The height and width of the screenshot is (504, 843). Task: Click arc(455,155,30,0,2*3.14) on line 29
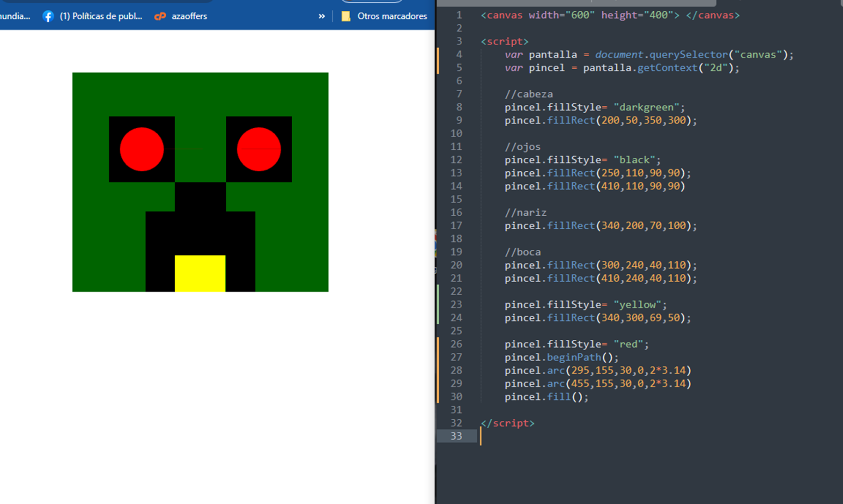[x=619, y=383]
